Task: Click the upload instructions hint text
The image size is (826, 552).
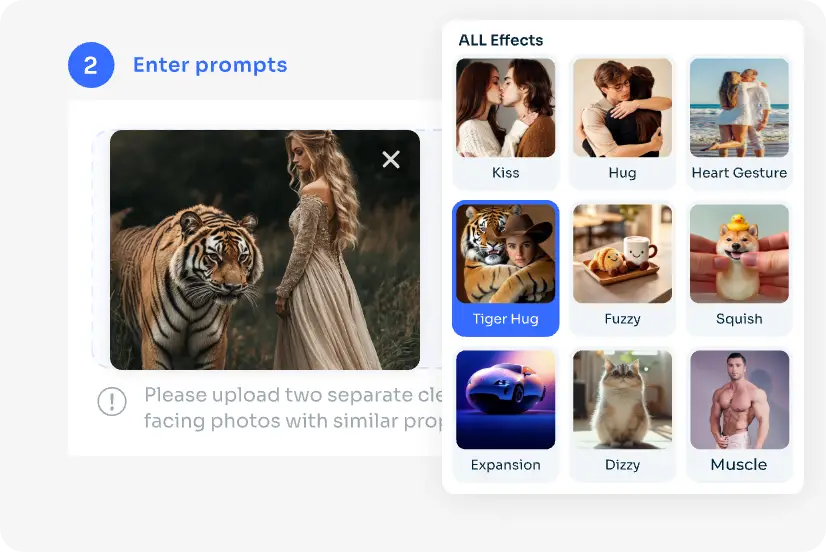Action: click(293, 408)
